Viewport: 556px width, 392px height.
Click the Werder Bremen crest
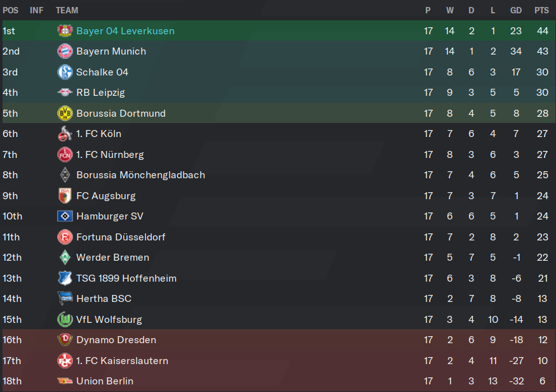65,258
